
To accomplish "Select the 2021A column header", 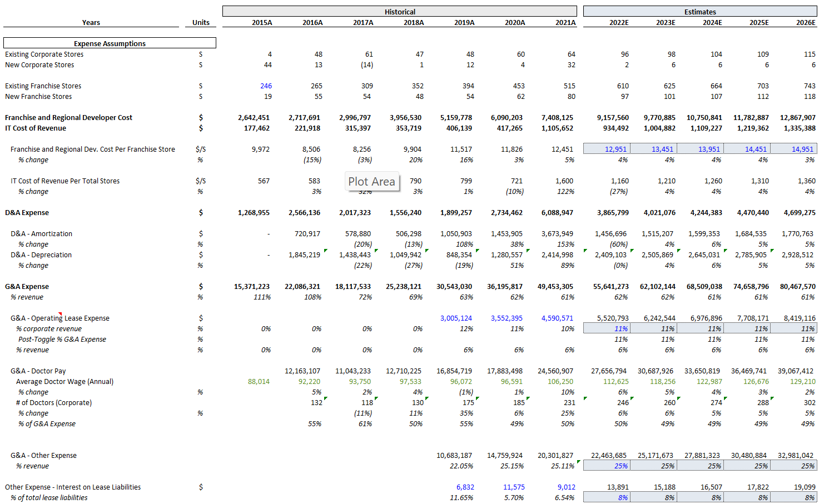I will [x=565, y=22].
